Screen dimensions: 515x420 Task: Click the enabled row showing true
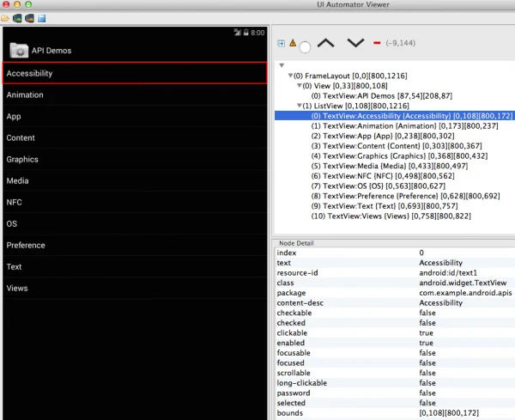click(x=395, y=343)
